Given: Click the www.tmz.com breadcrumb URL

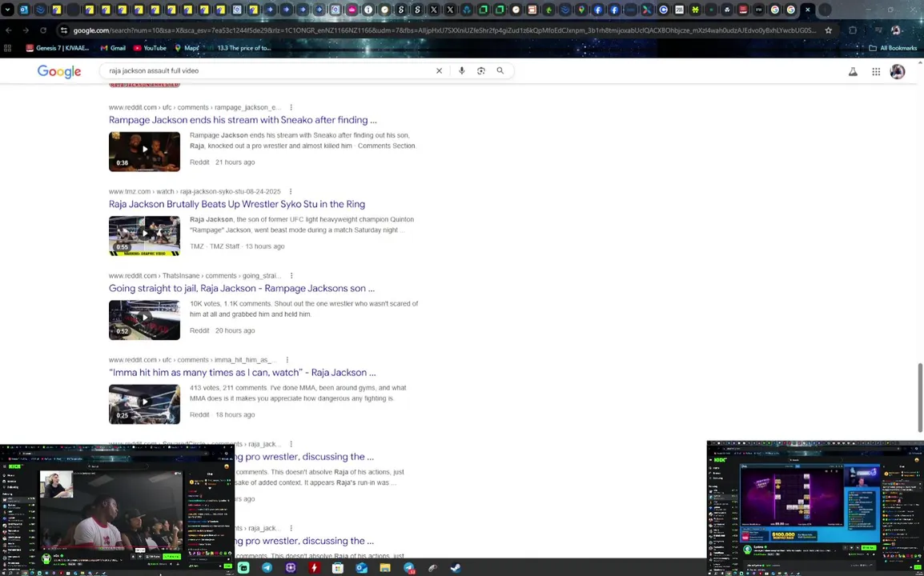Looking at the screenshot, I should [x=195, y=191].
